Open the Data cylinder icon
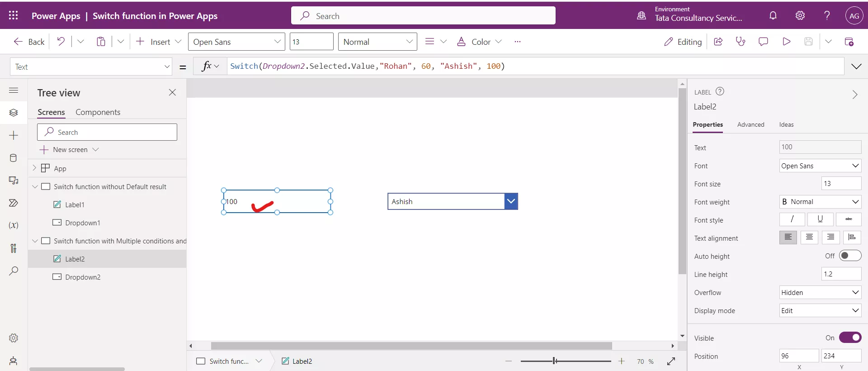 (14, 158)
